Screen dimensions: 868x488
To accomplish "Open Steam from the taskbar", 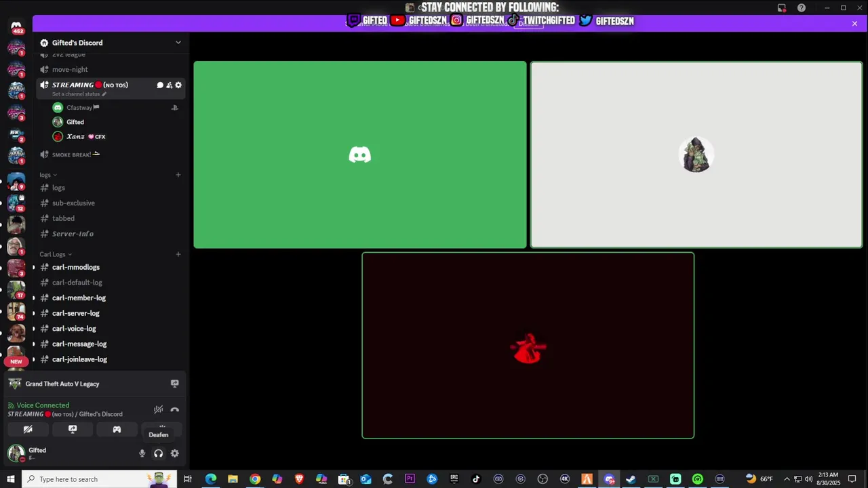I will pos(631,479).
